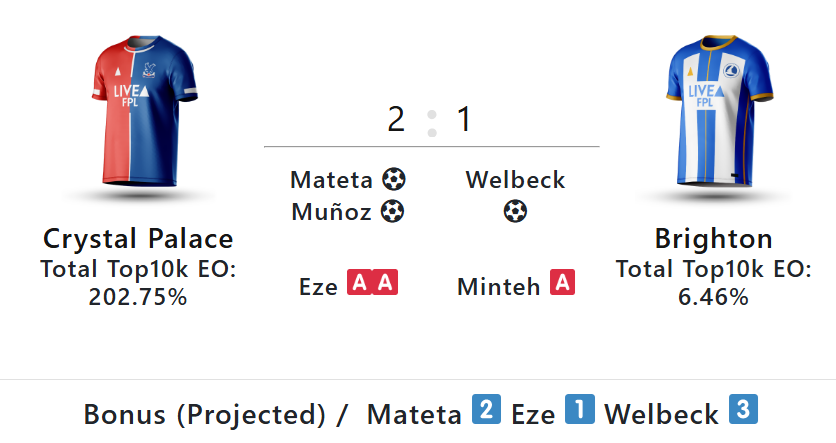Image resolution: width=836 pixels, height=443 pixels.
Task: Select Welbeck's name in the scorers list
Action: 515,180
